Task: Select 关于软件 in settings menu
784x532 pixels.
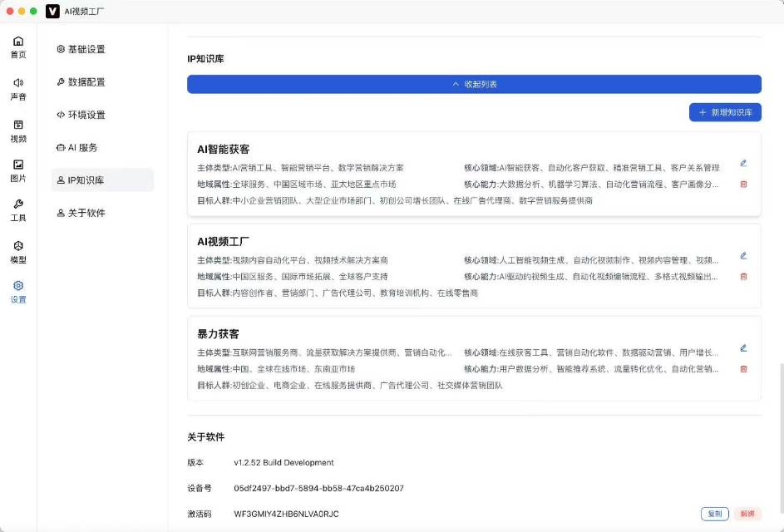Action: point(102,213)
